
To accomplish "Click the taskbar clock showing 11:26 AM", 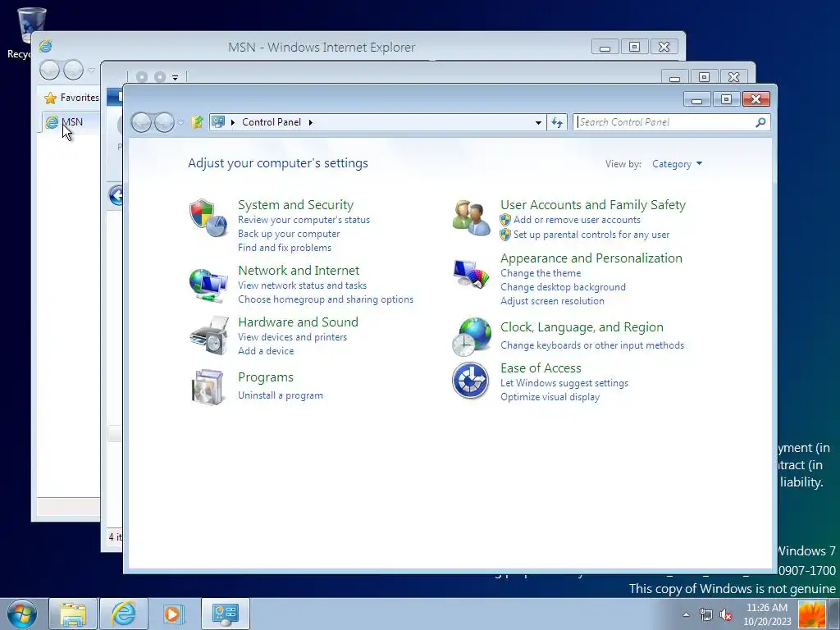I will tap(767, 614).
